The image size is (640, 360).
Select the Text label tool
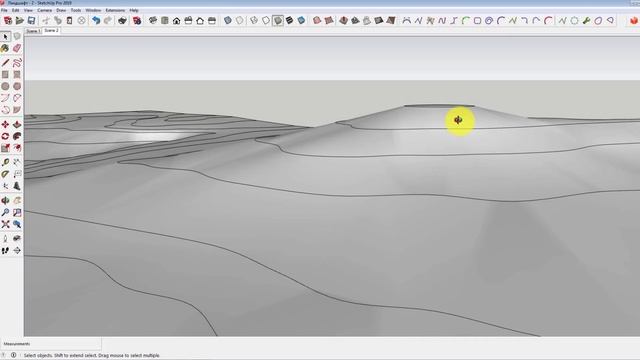click(17, 174)
